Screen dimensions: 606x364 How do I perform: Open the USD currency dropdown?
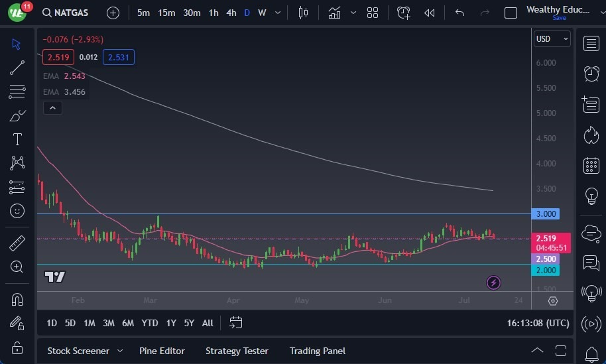(552, 39)
